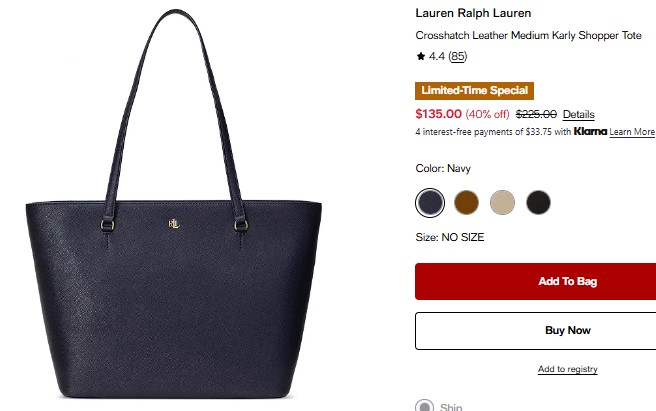The image size is (656, 411).
Task: Choose the brown color swatch
Action: [466, 203]
